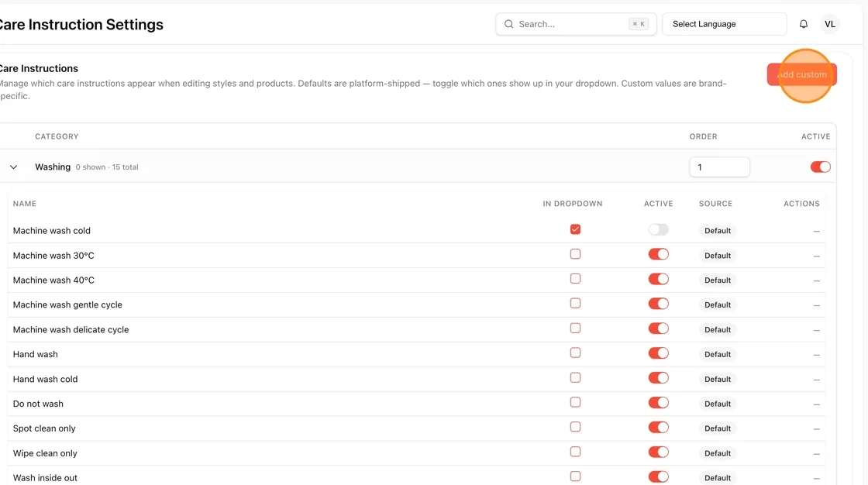Check In Dropdown for Machine wash gentle cycle
The height and width of the screenshot is (485, 868).
click(575, 304)
